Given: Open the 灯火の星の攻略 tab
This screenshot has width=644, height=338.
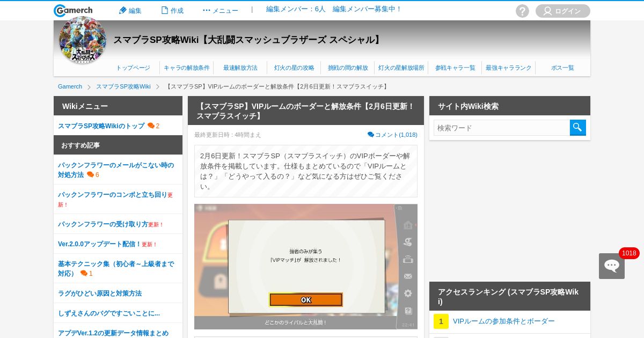Looking at the screenshot, I should [x=294, y=68].
